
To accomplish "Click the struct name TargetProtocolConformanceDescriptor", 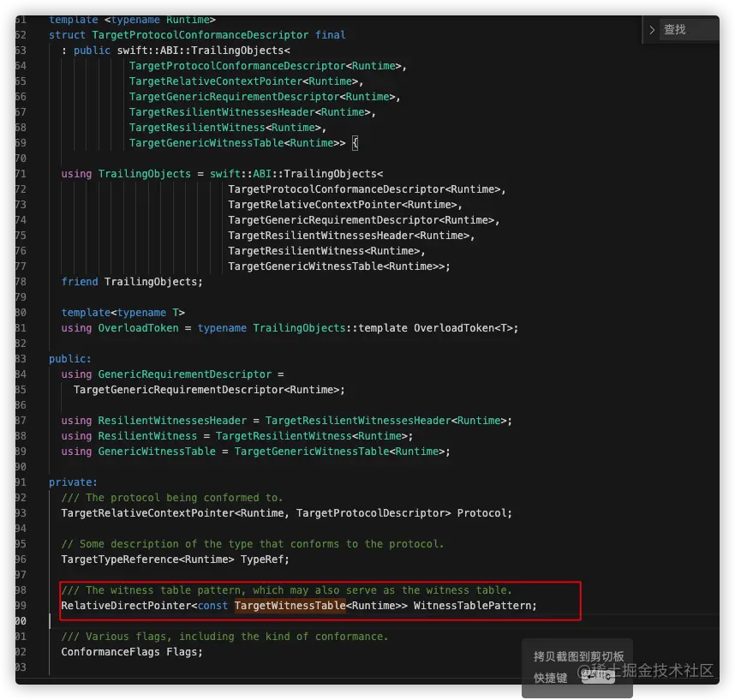I will pos(200,35).
